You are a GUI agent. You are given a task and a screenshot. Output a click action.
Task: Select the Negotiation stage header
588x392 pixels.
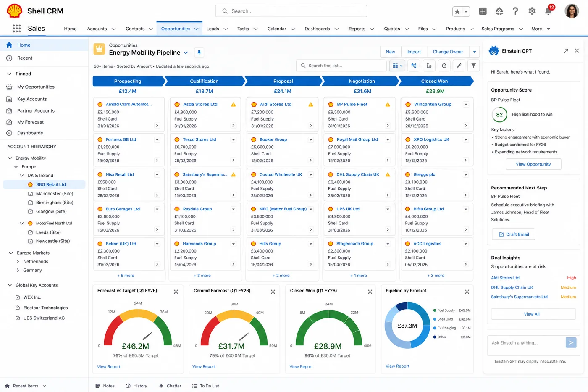[x=362, y=81]
